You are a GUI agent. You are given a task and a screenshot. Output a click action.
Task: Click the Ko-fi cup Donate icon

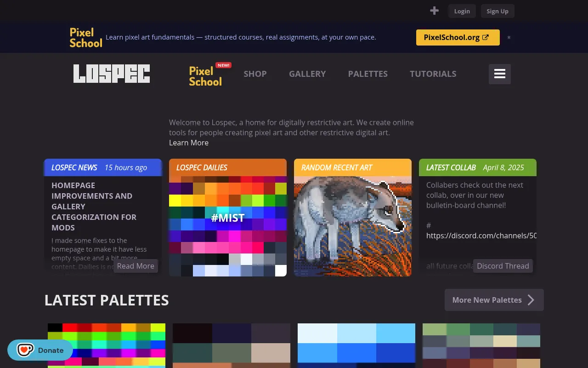25,350
